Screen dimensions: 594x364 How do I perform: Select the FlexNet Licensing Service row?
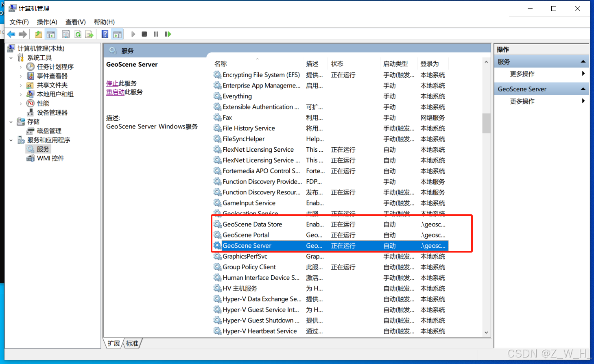330,150
